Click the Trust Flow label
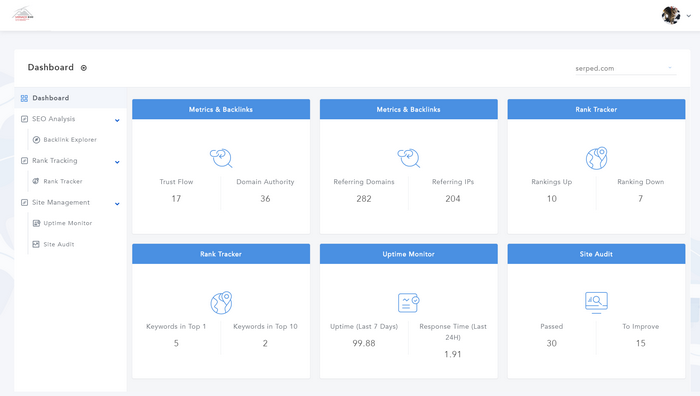 click(176, 182)
